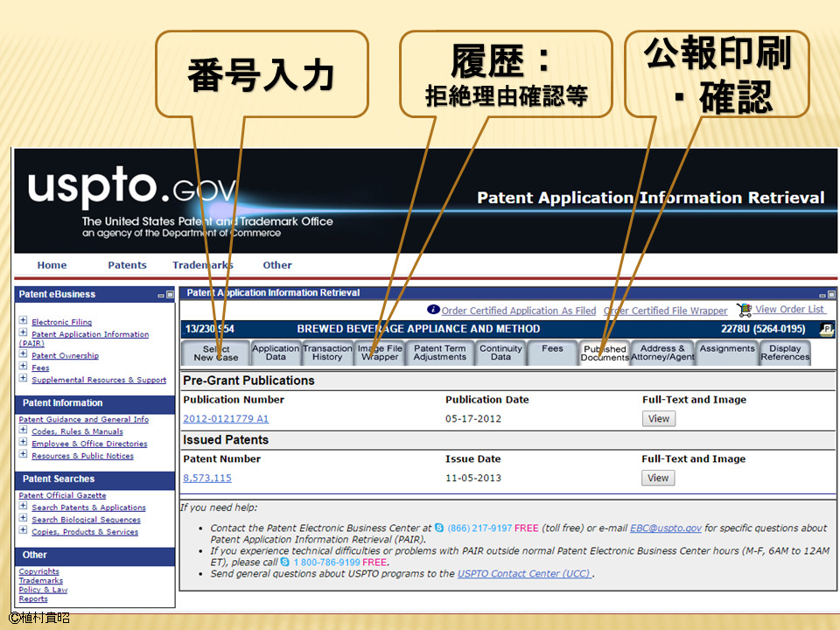
Task: Open the Published Documents tab
Action: (605, 353)
